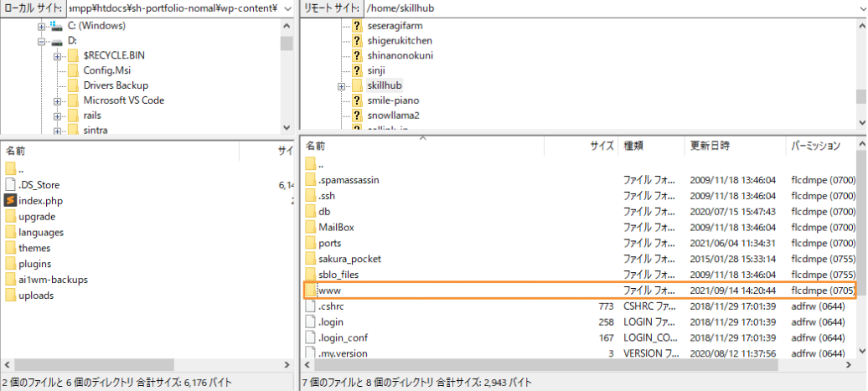
Task: Select rails folder in local tree
Action: [92, 115]
